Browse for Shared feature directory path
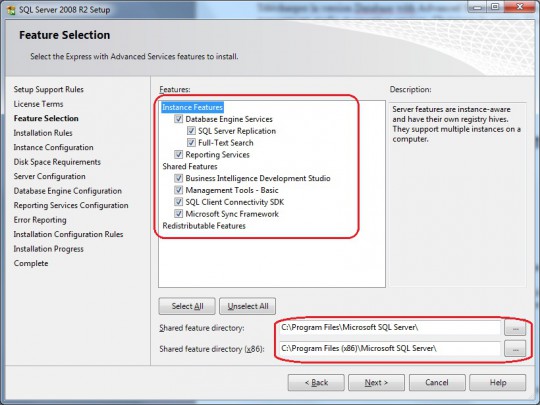Image resolution: width=540 pixels, height=405 pixels. click(x=515, y=328)
